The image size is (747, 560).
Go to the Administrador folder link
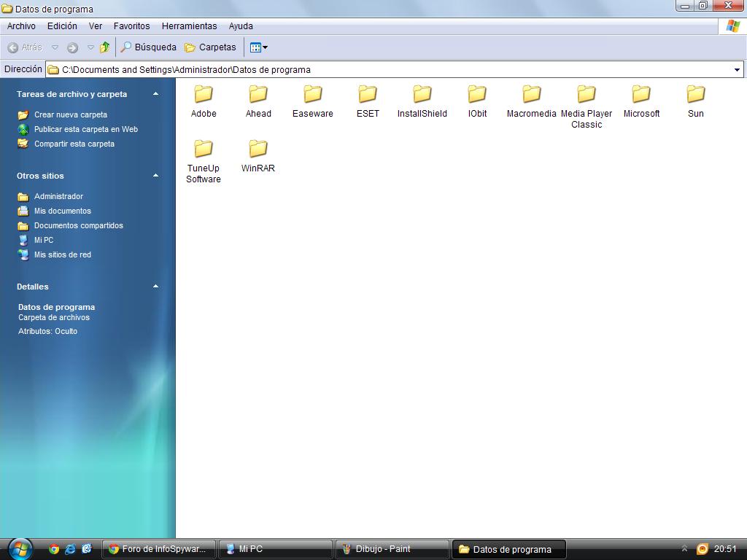click(58, 196)
